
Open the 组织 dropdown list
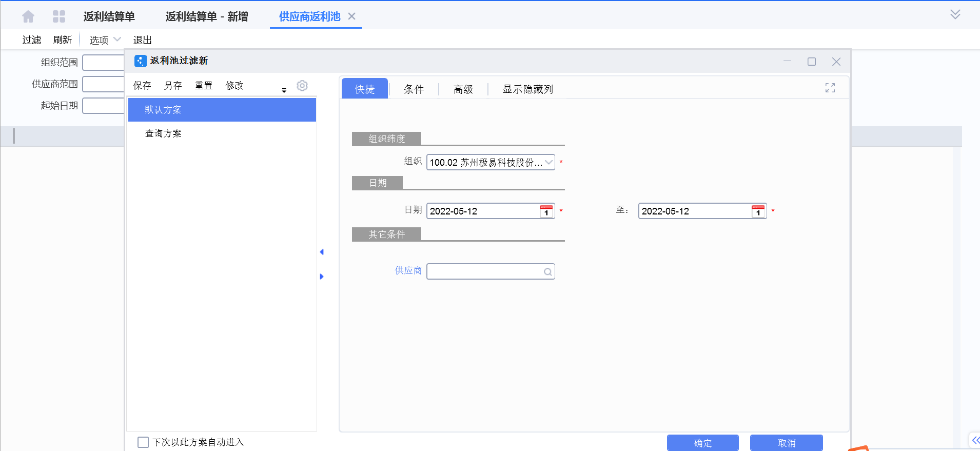pyautogui.click(x=548, y=163)
